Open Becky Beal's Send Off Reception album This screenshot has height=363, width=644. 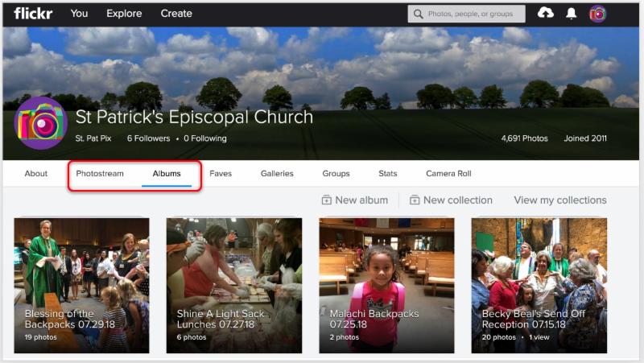click(x=539, y=286)
